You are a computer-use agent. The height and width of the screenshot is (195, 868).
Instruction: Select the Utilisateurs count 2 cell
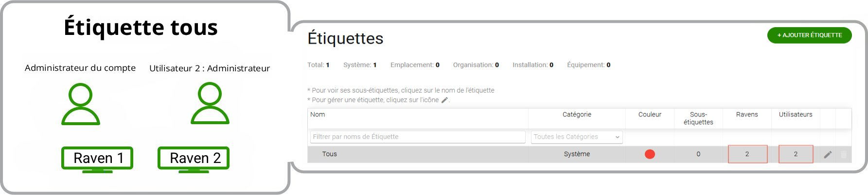point(796,154)
